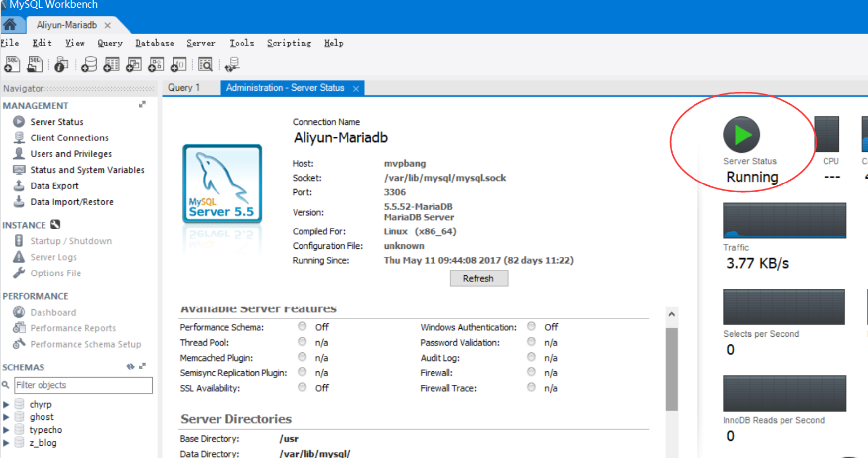Viewport: 868px width, 458px height.
Task: Click the scroll up arrow in features list
Action: 671,314
